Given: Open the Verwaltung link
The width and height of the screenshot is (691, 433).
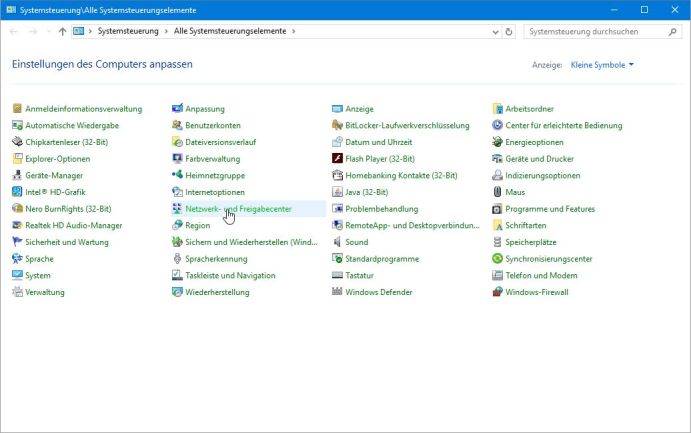Looking at the screenshot, I should pyautogui.click(x=45, y=292).
